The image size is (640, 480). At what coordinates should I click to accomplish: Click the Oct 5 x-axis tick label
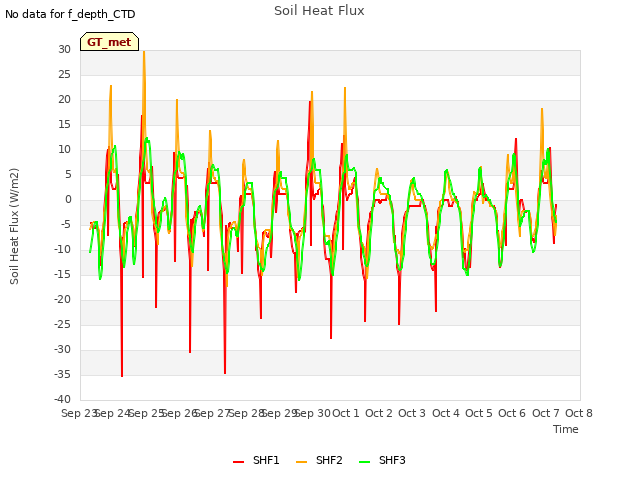point(479,413)
